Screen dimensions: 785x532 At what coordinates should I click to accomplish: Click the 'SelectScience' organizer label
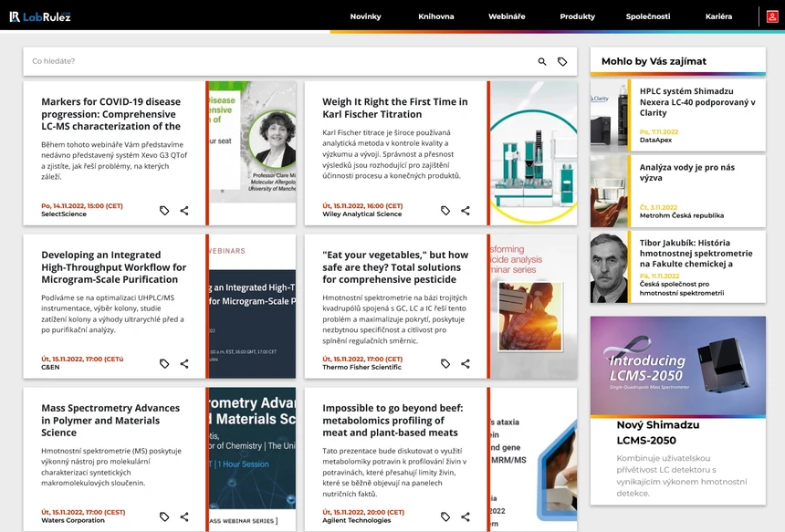click(x=64, y=214)
